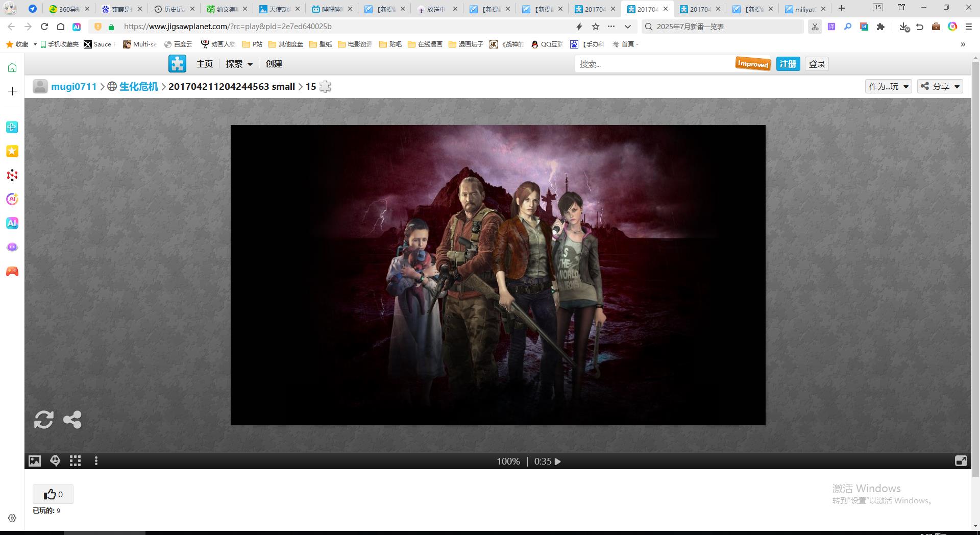Click the address bar URL

tap(228, 27)
